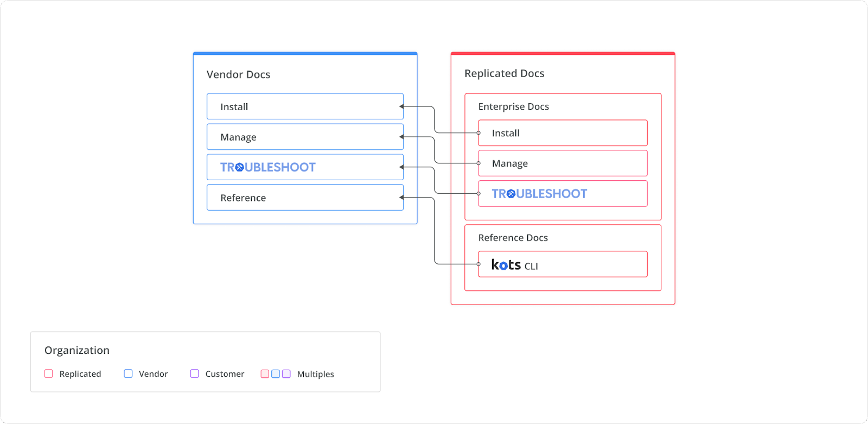
Task: Click the Reference Docs label
Action: [513, 238]
